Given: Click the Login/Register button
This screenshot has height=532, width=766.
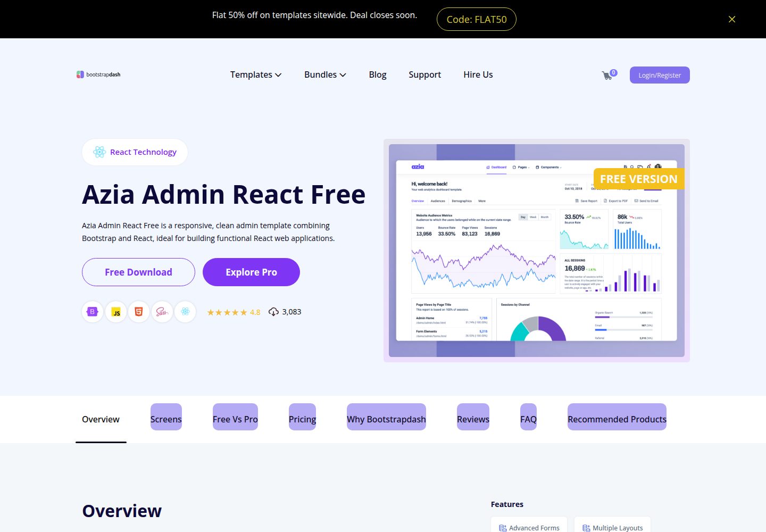Looking at the screenshot, I should pyautogui.click(x=660, y=75).
